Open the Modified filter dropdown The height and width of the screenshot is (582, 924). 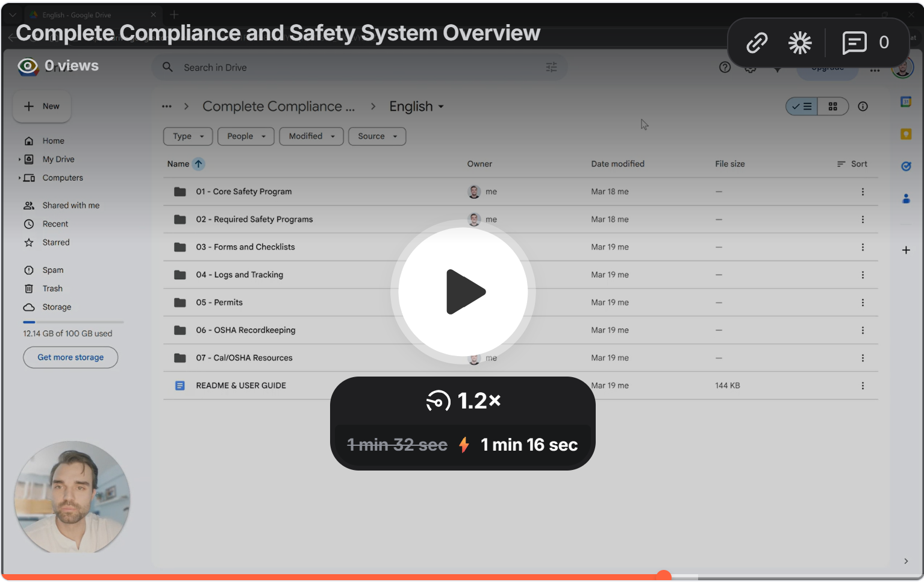click(311, 136)
